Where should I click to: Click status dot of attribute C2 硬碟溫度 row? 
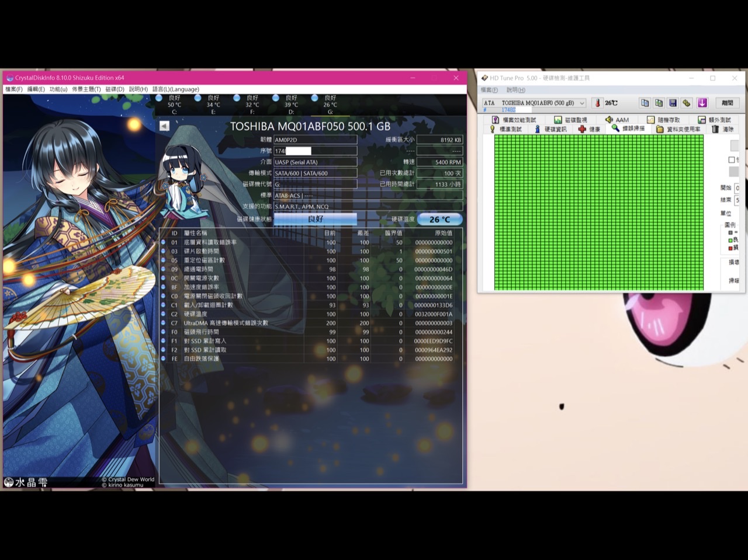(x=164, y=314)
